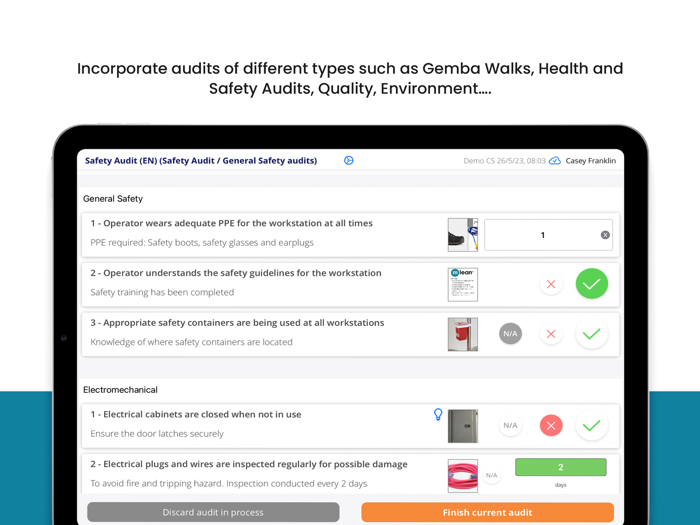Click 'To avoid fire and tripping hazard' text
Screen dimensions: 700x525
[229, 483]
